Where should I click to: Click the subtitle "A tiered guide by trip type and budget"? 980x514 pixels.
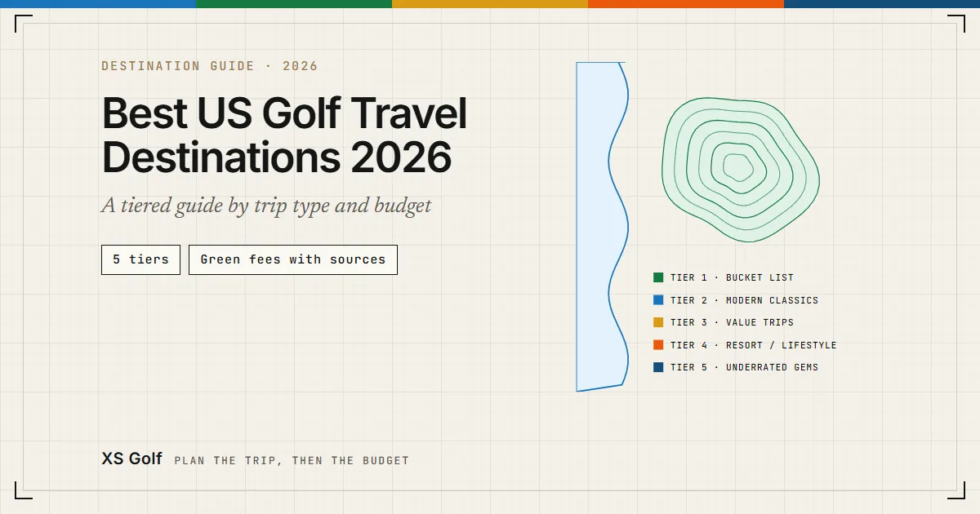pyautogui.click(x=266, y=206)
